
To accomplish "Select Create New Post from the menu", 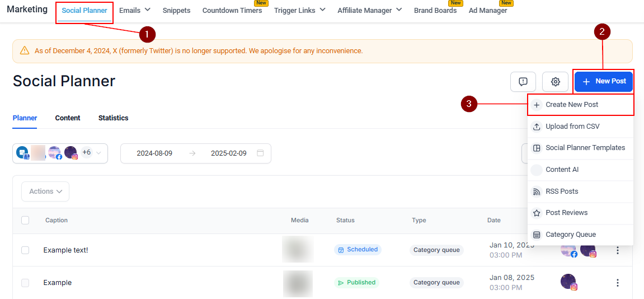I will [581, 105].
